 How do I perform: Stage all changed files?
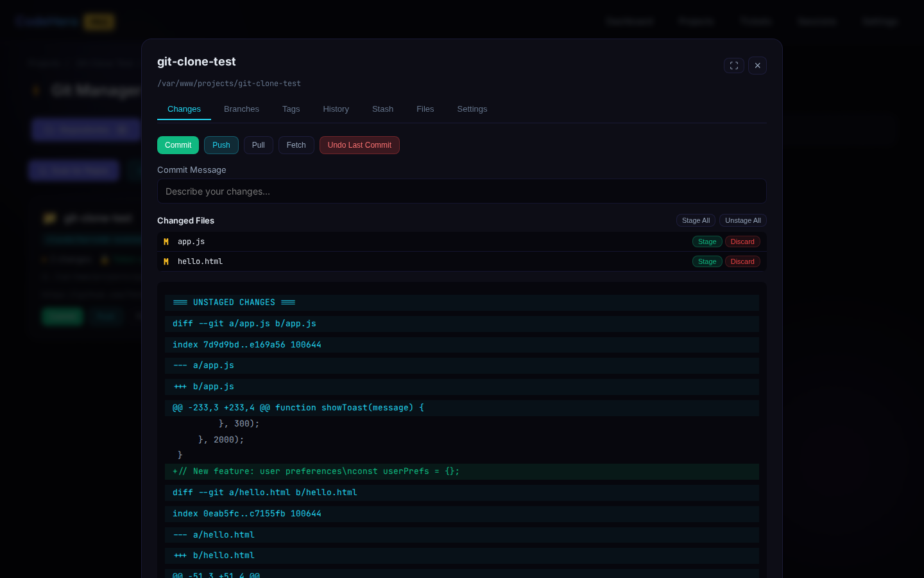[696, 220]
